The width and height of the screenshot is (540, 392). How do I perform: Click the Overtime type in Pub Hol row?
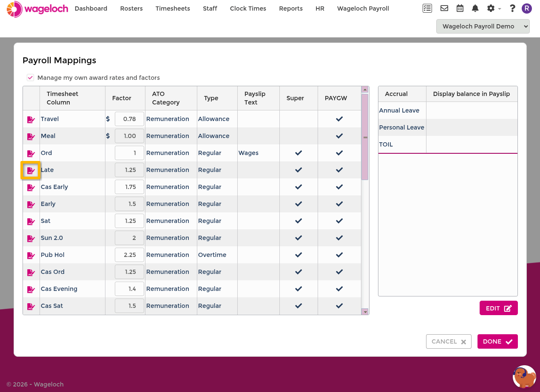212,255
